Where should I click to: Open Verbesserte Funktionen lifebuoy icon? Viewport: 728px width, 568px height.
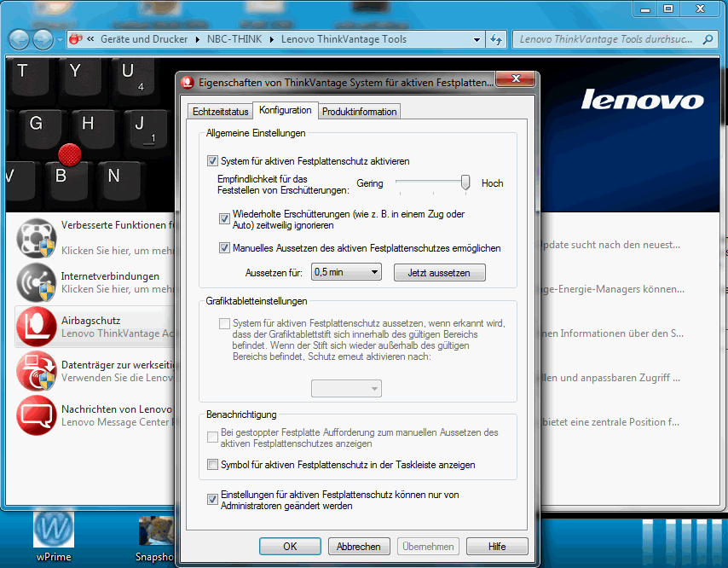[x=36, y=238]
